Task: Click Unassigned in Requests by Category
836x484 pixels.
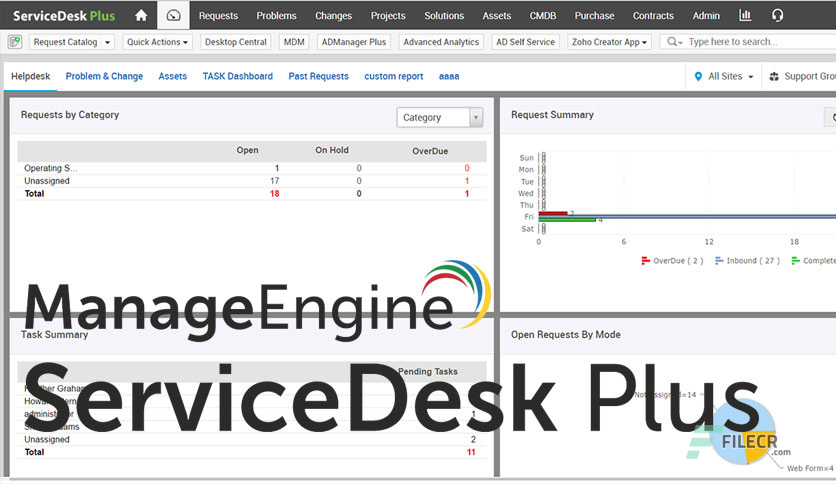Action: click(x=47, y=181)
